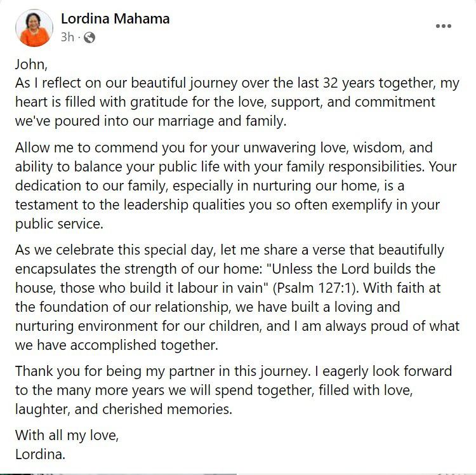Open the post via the 3h timestamp
The height and width of the screenshot is (475, 476).
pos(67,37)
